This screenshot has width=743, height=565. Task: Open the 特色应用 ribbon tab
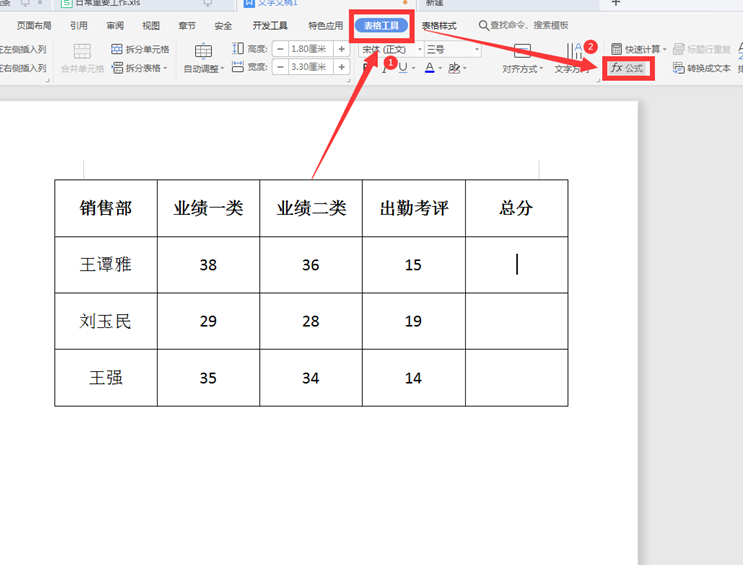click(326, 26)
